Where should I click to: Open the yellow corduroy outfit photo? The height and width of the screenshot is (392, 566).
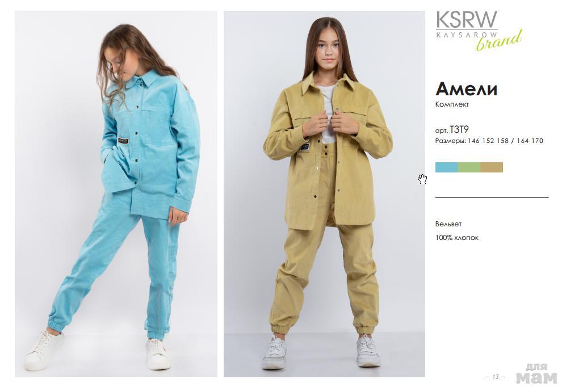(324, 194)
